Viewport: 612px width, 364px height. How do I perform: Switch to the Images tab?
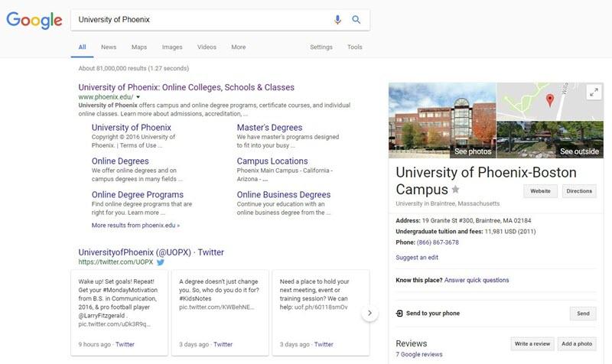[x=172, y=47]
